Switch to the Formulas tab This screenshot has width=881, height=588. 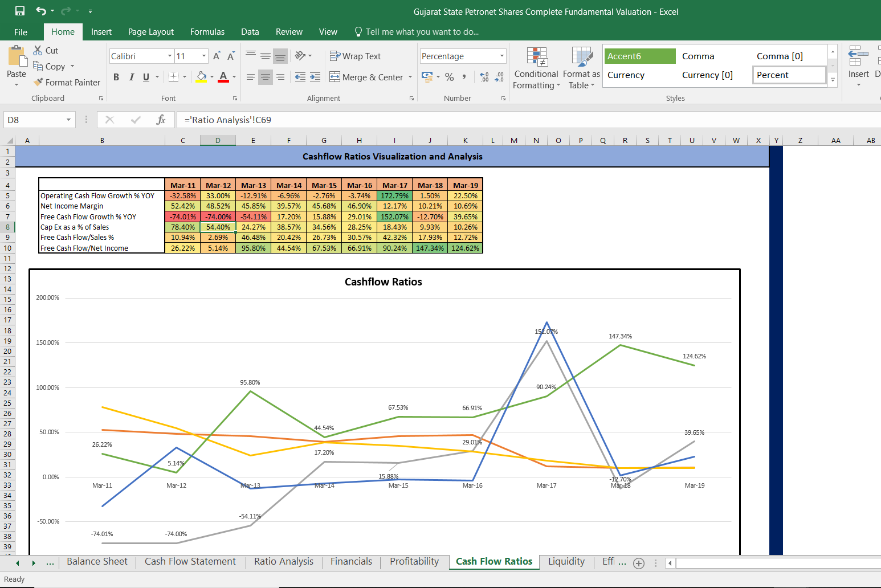coord(207,32)
